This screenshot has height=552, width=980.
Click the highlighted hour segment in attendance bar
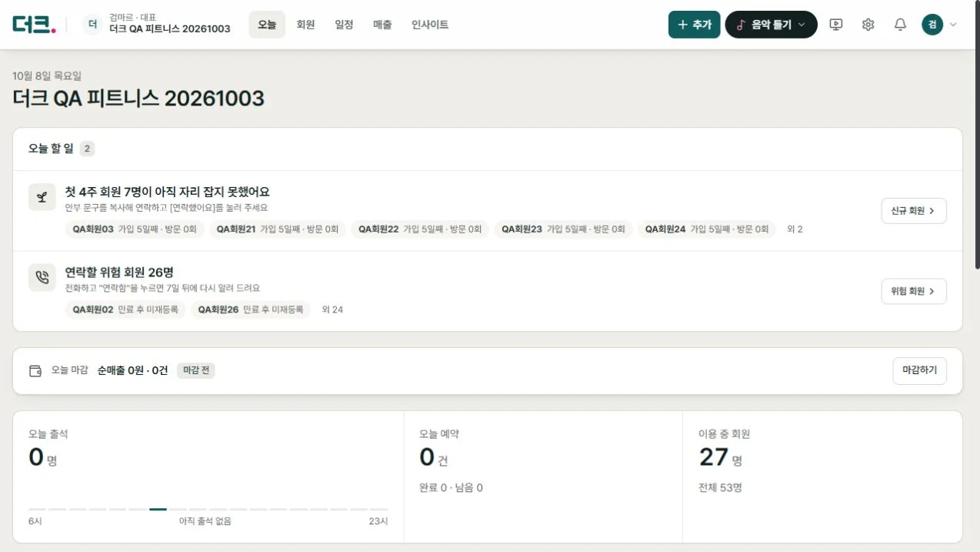point(158,509)
